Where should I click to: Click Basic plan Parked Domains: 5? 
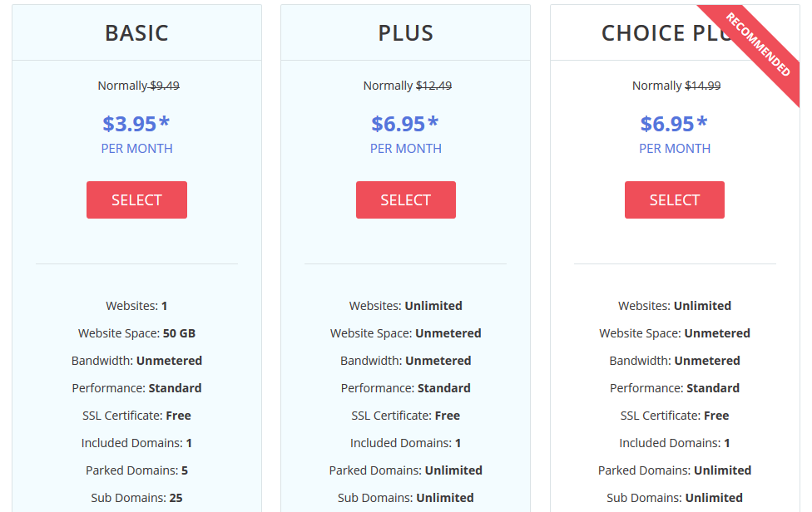click(x=136, y=470)
